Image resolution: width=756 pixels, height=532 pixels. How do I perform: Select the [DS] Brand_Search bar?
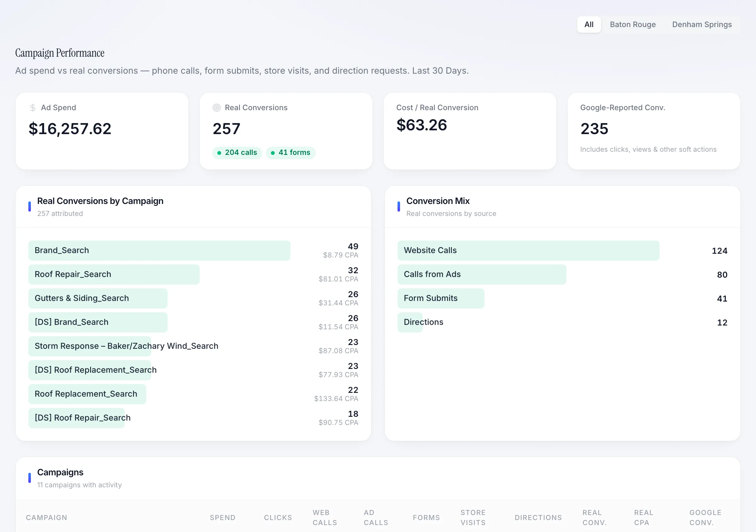(x=98, y=322)
